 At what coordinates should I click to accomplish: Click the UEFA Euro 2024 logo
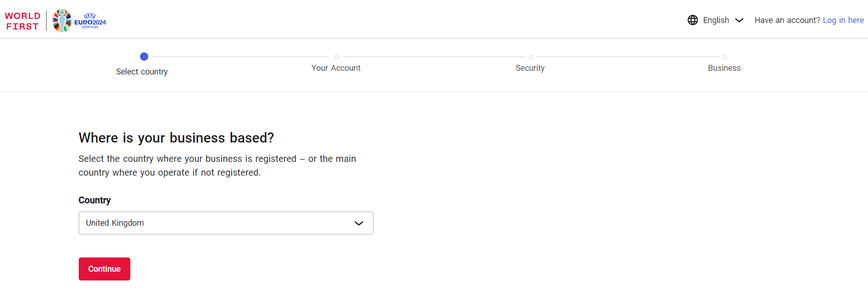79,21
